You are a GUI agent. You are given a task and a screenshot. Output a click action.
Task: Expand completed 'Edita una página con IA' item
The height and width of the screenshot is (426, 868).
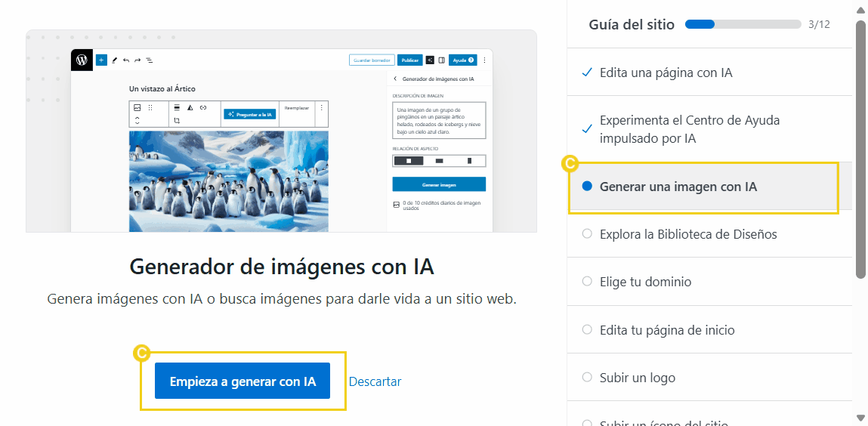pos(666,73)
